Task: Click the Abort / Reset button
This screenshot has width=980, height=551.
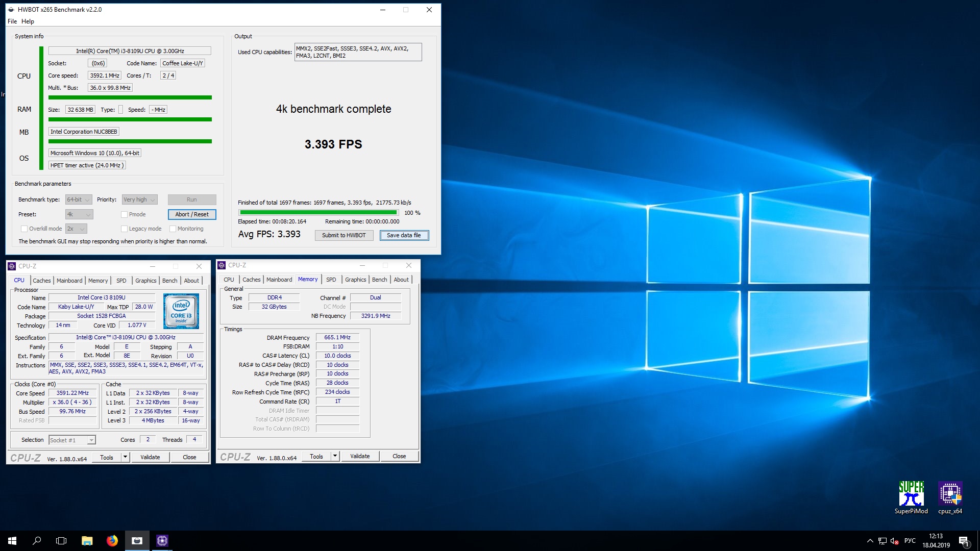Action: pyautogui.click(x=192, y=215)
